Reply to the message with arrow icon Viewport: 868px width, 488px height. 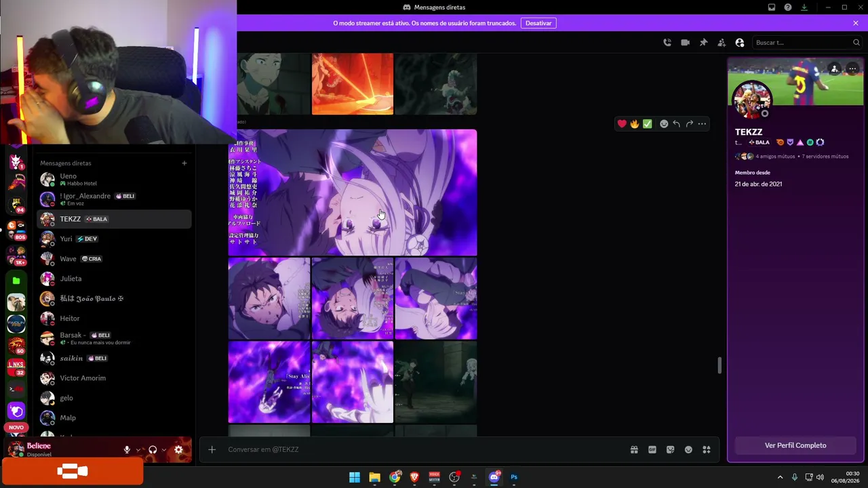point(676,124)
